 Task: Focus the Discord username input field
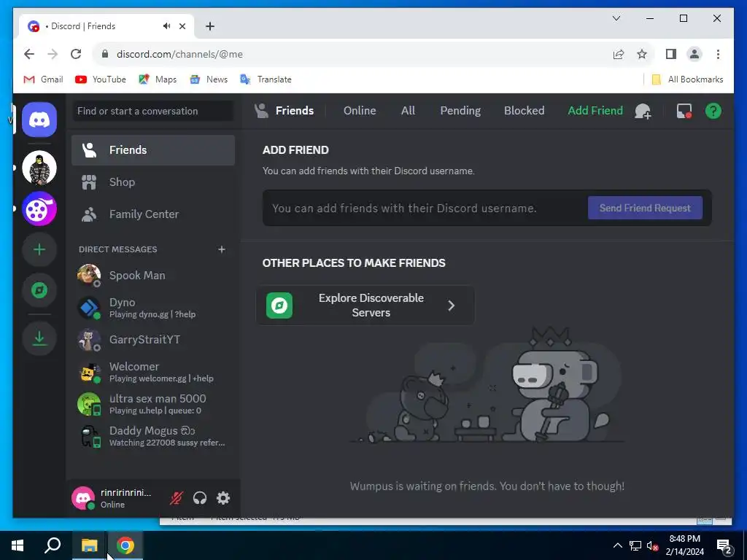pos(425,208)
